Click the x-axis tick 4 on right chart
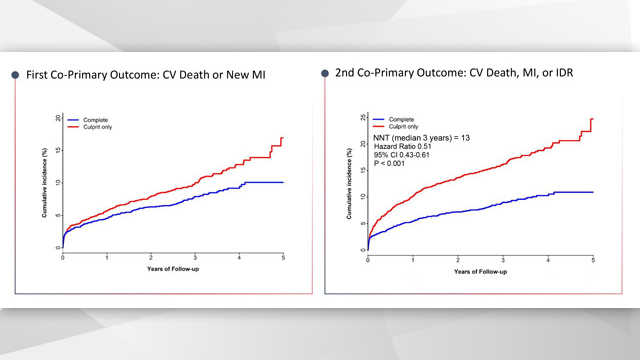640x360 pixels. click(x=548, y=260)
